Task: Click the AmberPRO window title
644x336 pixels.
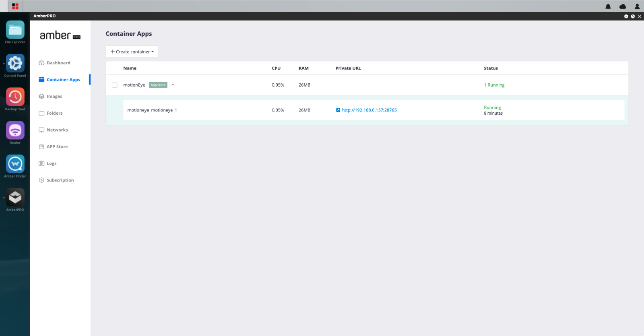Action: coord(44,16)
